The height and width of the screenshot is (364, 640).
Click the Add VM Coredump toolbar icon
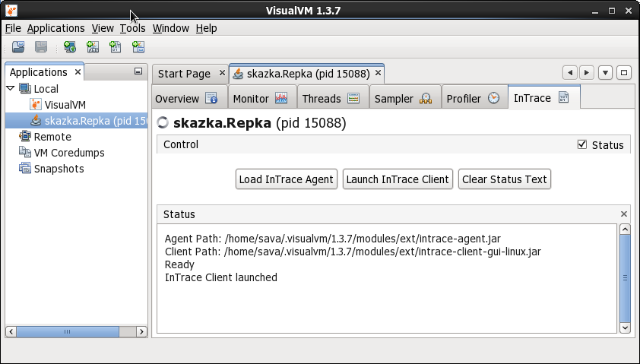coord(116,47)
